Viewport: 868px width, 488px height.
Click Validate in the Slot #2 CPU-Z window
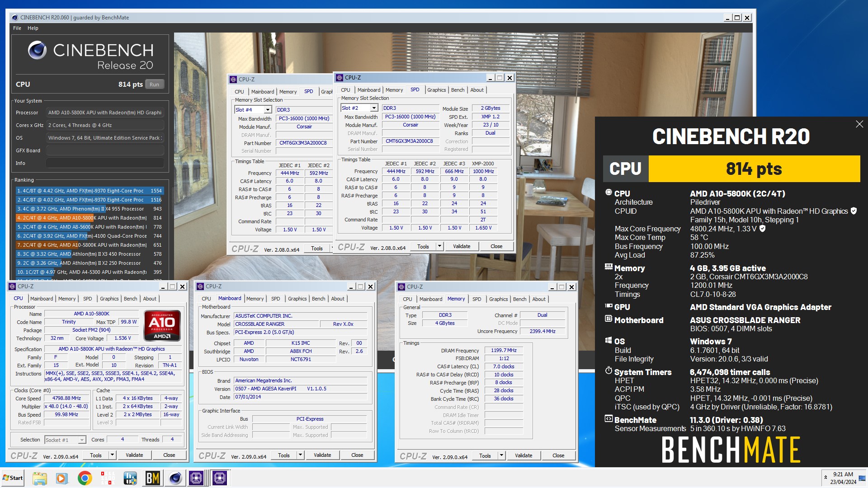click(462, 246)
